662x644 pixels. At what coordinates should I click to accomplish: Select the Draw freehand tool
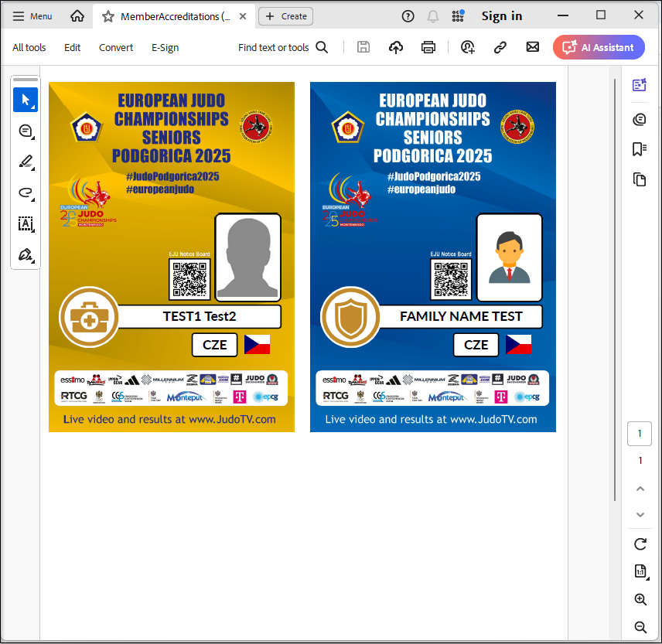click(26, 193)
